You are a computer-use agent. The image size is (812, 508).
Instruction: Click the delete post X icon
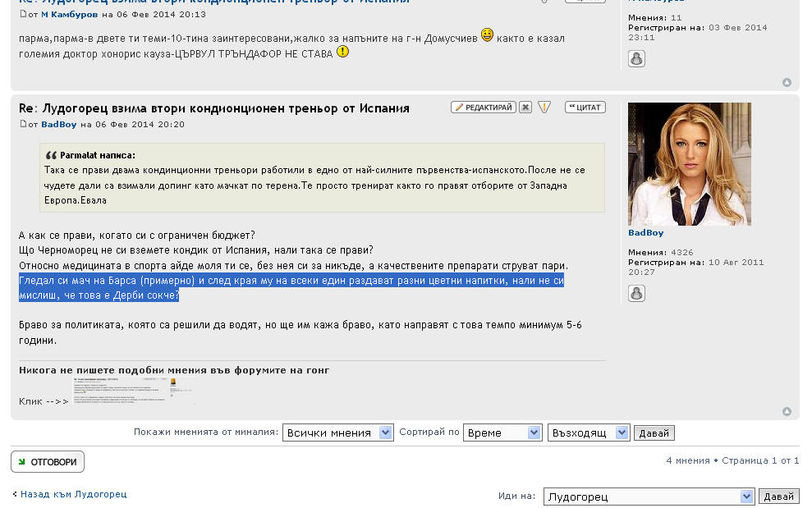(x=525, y=108)
